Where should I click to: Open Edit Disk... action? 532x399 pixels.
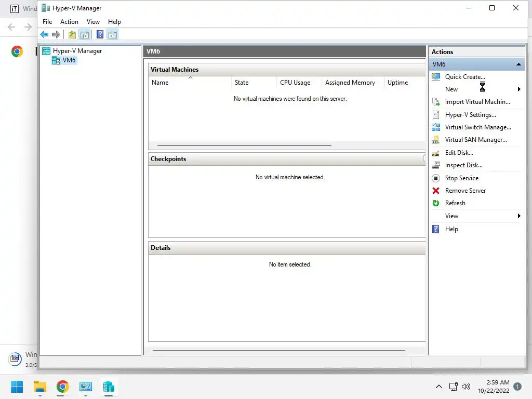pos(459,153)
